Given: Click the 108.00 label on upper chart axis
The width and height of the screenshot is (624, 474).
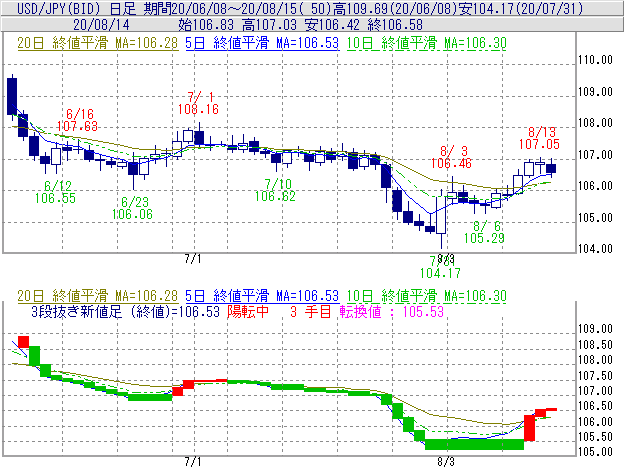Looking at the screenshot, I should [x=595, y=123].
